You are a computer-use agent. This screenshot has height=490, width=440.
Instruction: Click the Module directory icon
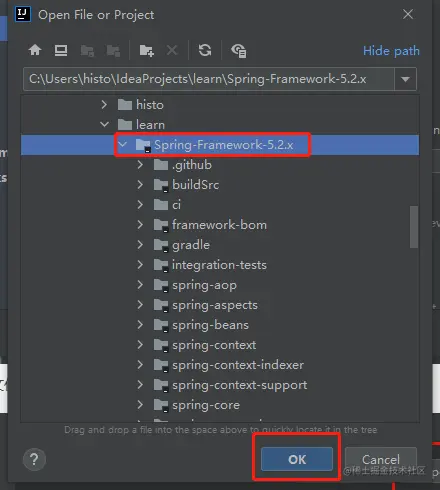click(113, 51)
